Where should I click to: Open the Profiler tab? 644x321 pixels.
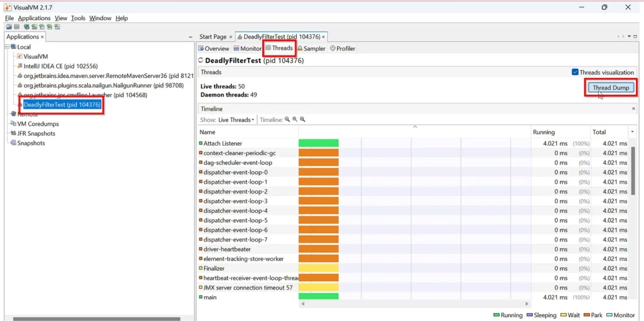[343, 49]
